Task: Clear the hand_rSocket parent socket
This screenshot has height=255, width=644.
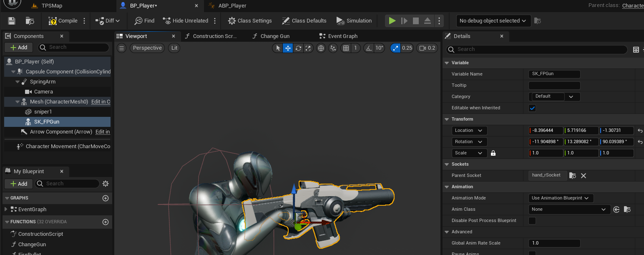Action: tap(584, 176)
